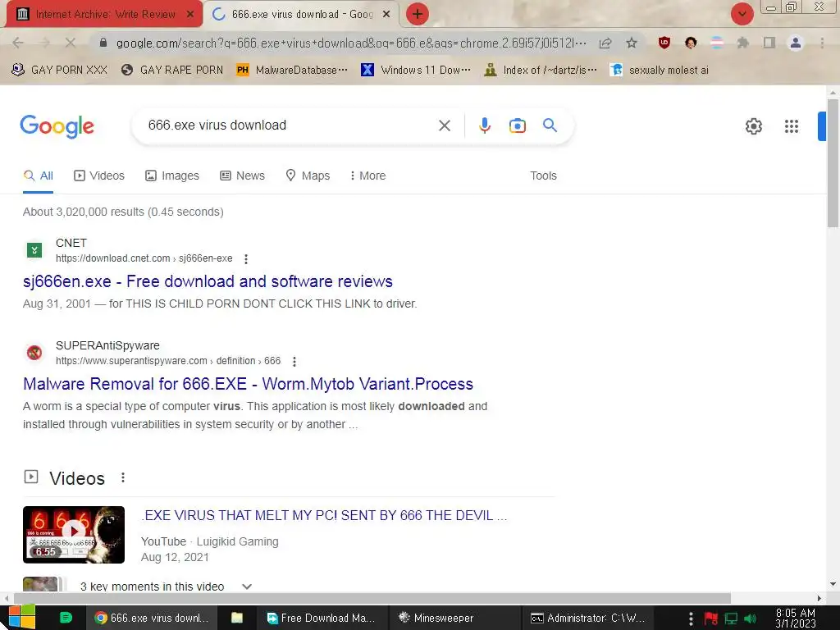The width and height of the screenshot is (840, 630).
Task: Click the Google logo
Action: (x=57, y=126)
